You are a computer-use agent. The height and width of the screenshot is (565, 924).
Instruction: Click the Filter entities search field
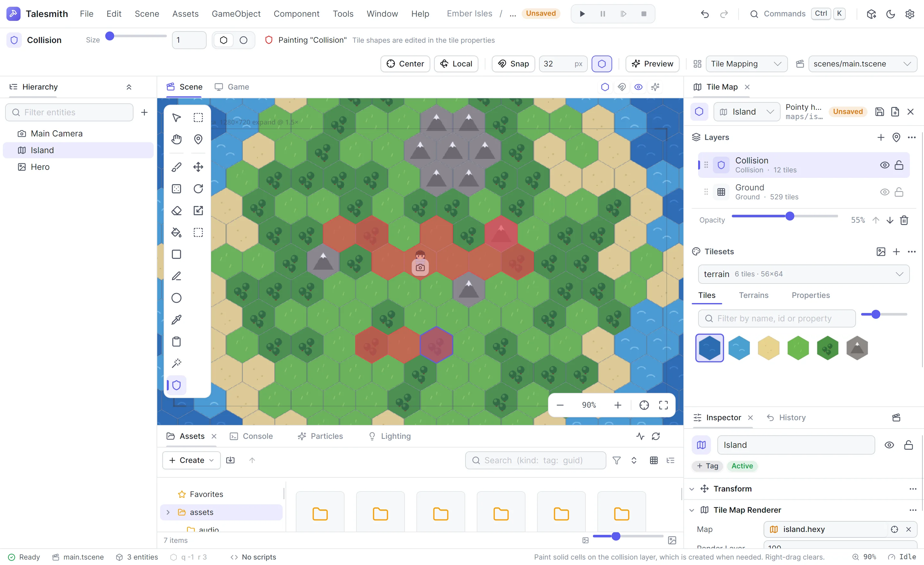pos(69,113)
